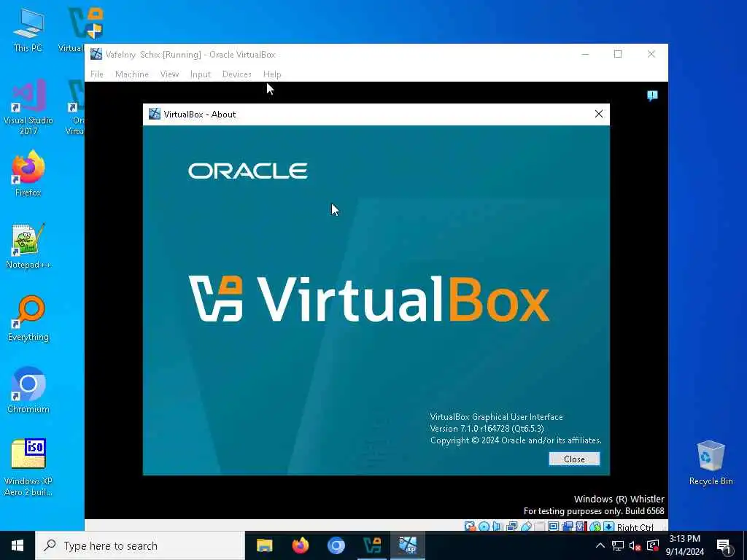Switch to VirtualBox Manager in the taskbar
This screenshot has width=747, height=560.
(x=372, y=545)
